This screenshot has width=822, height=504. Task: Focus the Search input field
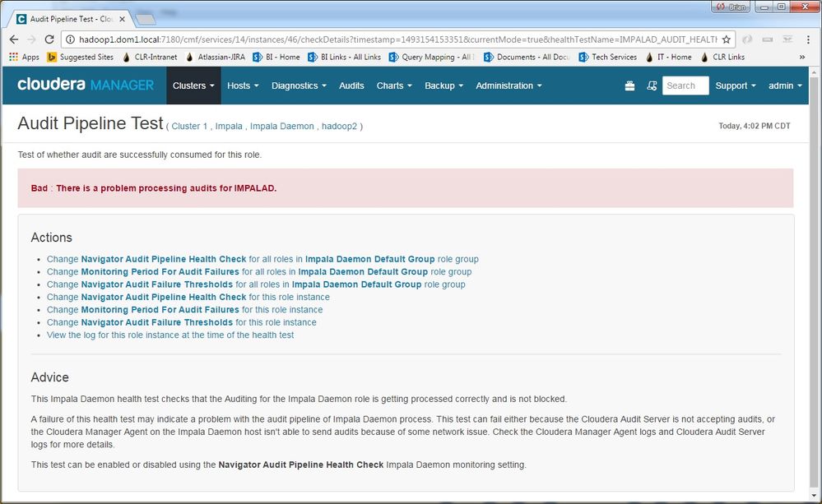(x=685, y=86)
